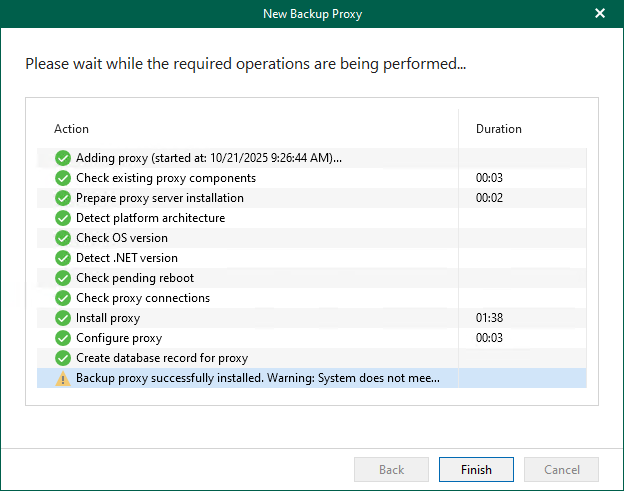The image size is (624, 491).
Task: Click the Duration column header
Action: 498,129
